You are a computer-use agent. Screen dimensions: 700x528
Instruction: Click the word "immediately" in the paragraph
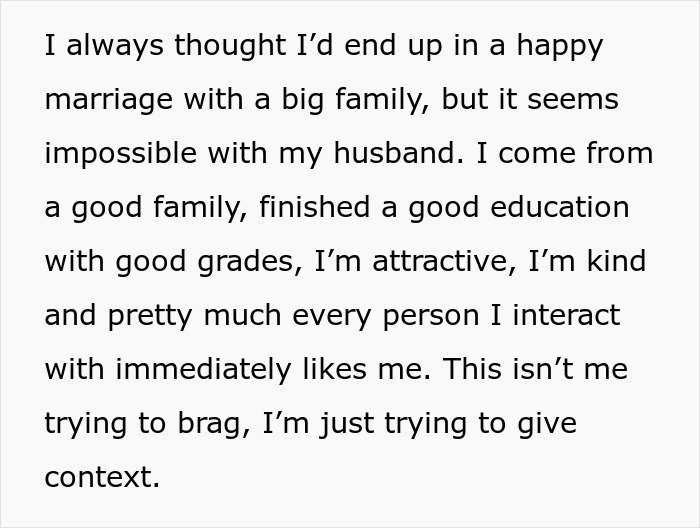point(203,370)
